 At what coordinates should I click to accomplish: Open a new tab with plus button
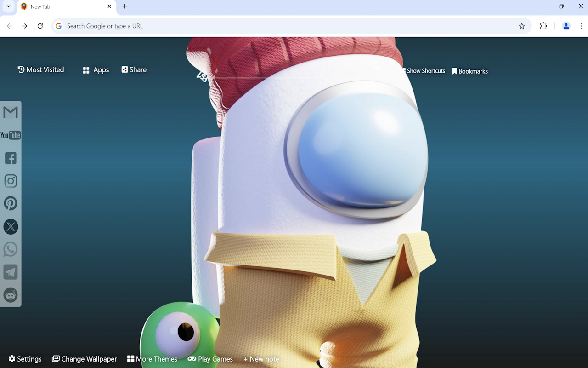pos(125,6)
